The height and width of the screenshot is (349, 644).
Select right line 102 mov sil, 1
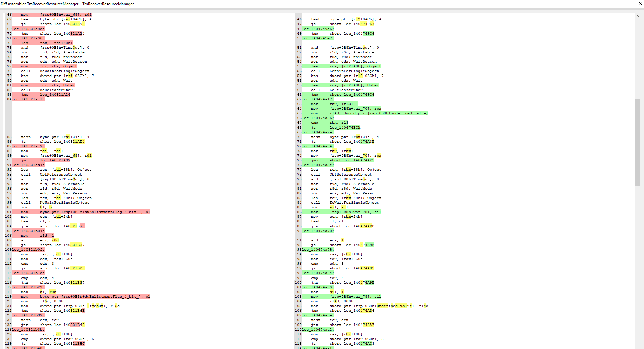click(327, 292)
